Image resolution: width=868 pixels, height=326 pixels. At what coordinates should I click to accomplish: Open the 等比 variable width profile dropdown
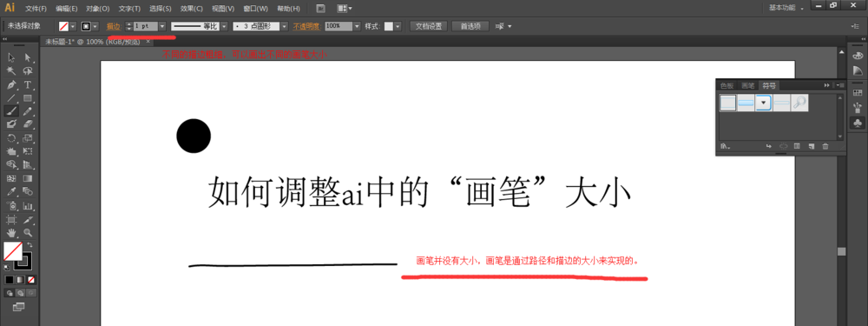[224, 26]
